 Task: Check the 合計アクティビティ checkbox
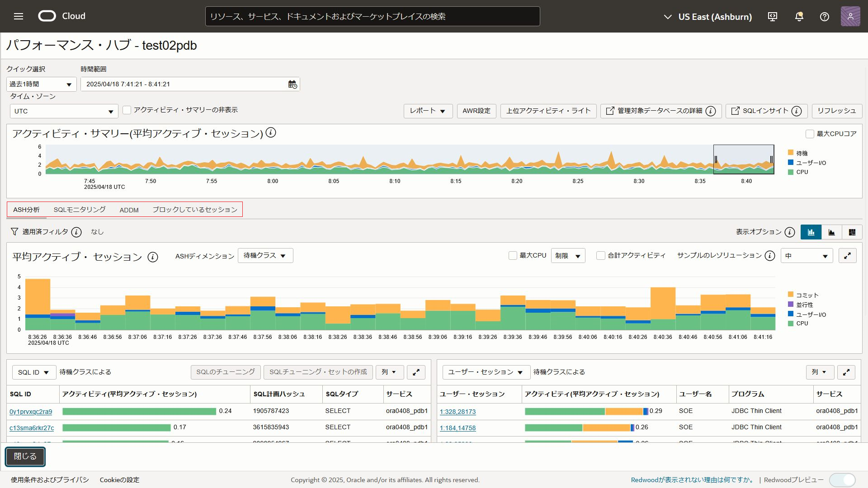click(x=600, y=256)
